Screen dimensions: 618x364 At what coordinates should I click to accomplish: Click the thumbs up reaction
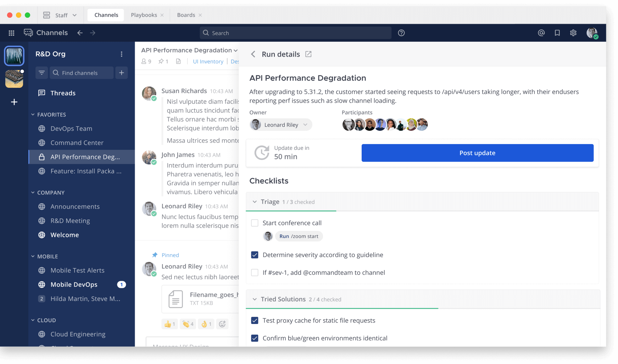[170, 324]
